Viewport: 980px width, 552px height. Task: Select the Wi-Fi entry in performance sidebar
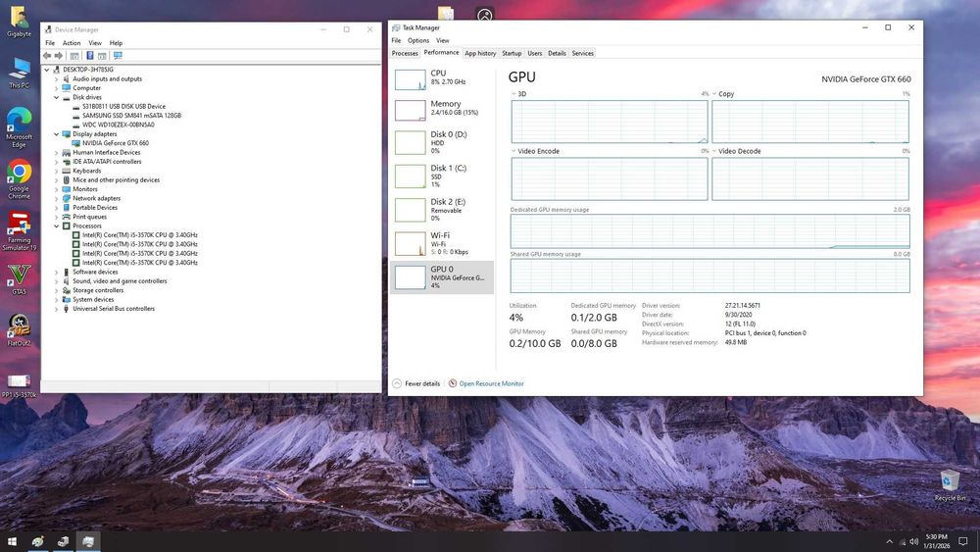441,244
